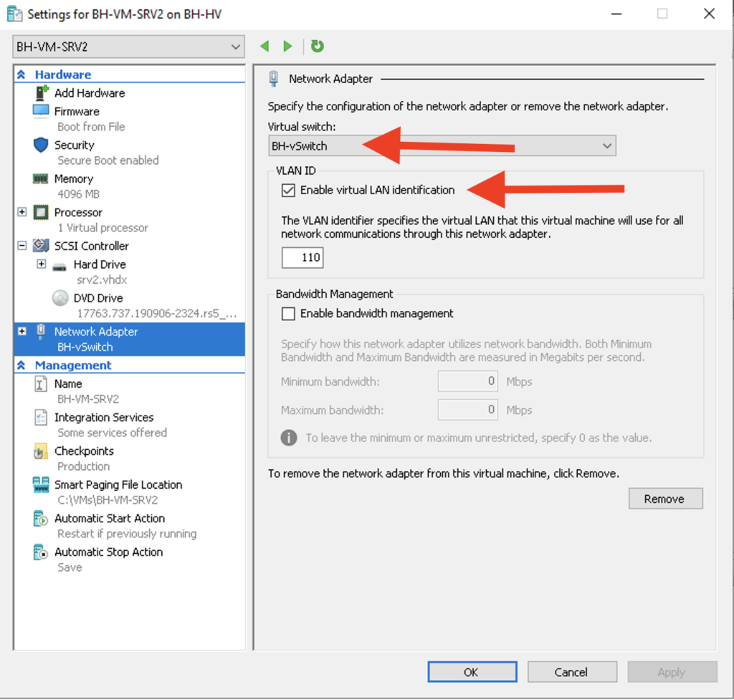Collapse the SCSI Controller node
This screenshot has width=734, height=700.
[22, 246]
